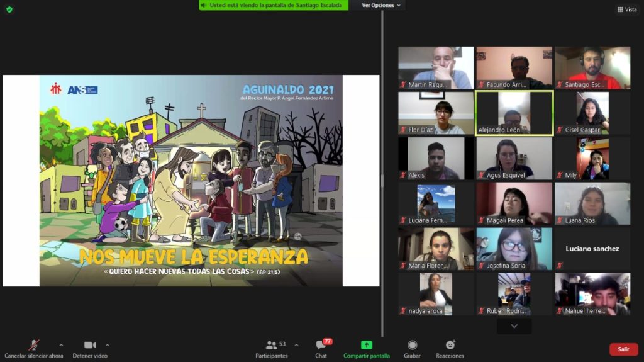Select Martin Regu... video thumbnail
644x362 pixels.
click(x=436, y=68)
